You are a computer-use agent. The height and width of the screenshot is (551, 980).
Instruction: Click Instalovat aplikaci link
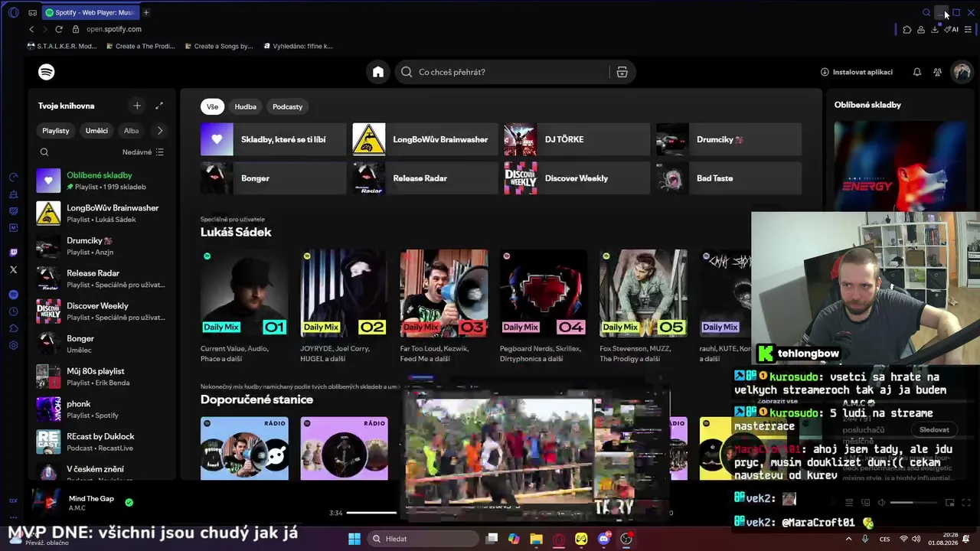[857, 72]
